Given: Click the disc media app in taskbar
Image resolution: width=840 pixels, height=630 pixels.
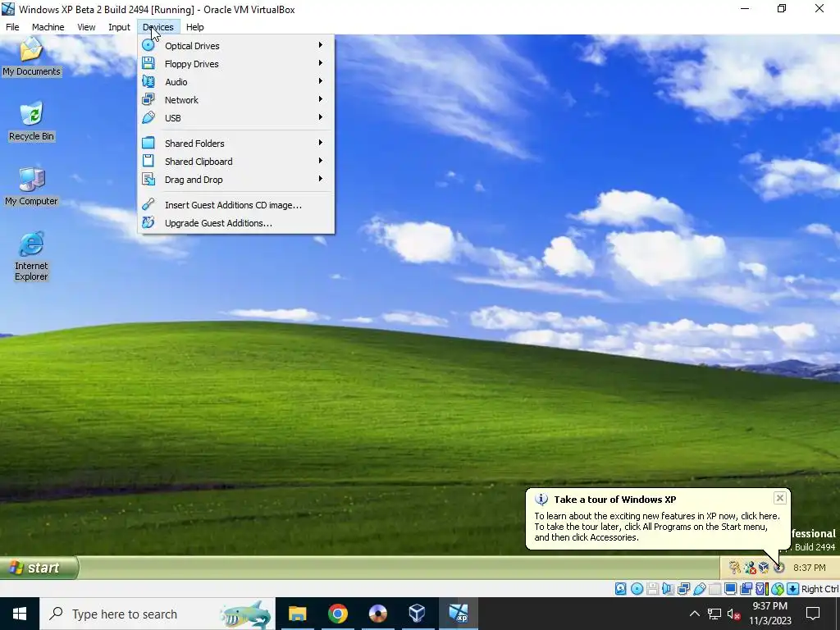Looking at the screenshot, I should click(377, 614).
